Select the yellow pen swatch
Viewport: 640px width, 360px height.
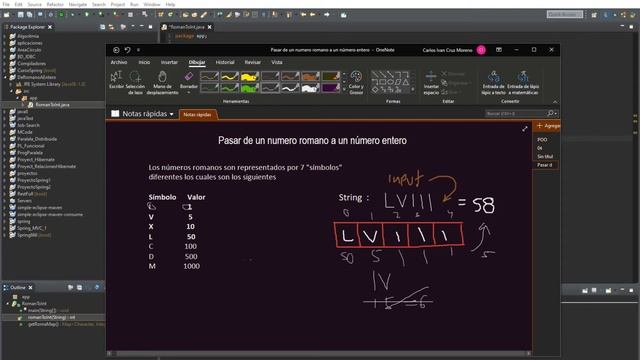click(229, 76)
